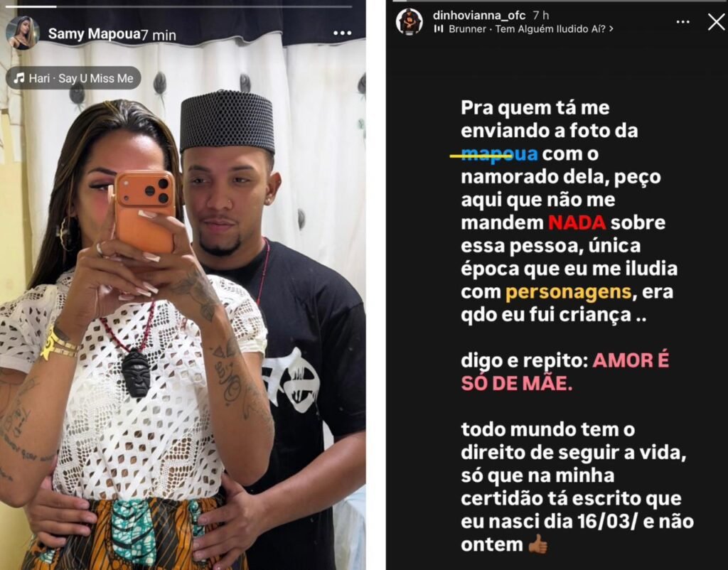Tap the Hari Say U Miss Me music sticker
The image size is (728, 570).
click(x=73, y=78)
